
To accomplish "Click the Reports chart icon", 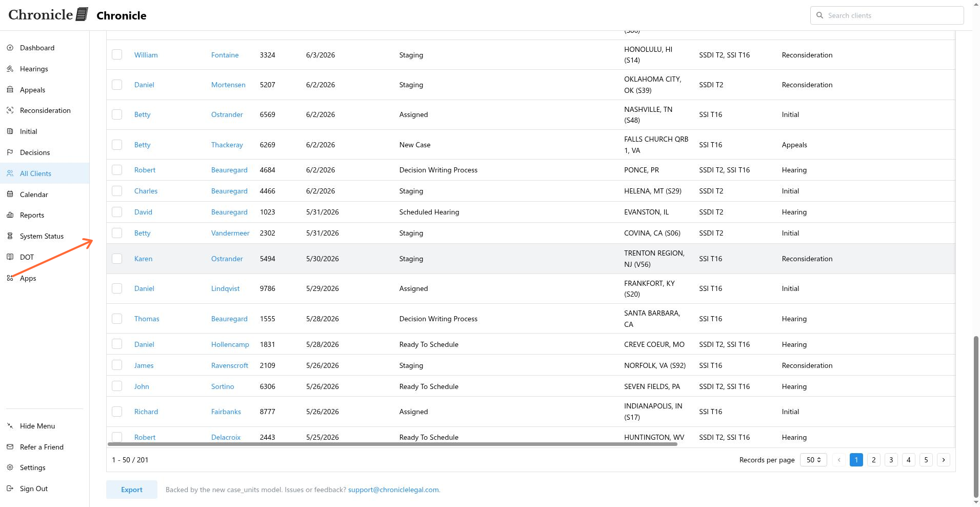I will coord(10,215).
